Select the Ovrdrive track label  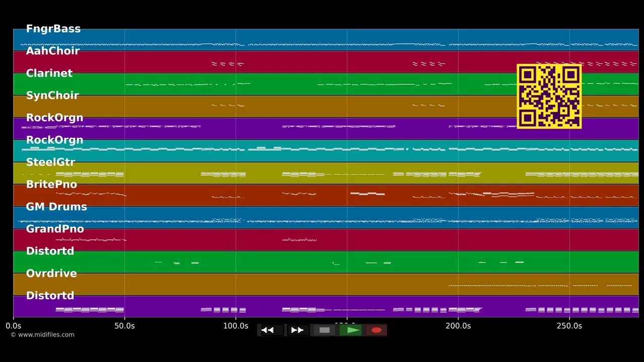click(51, 274)
